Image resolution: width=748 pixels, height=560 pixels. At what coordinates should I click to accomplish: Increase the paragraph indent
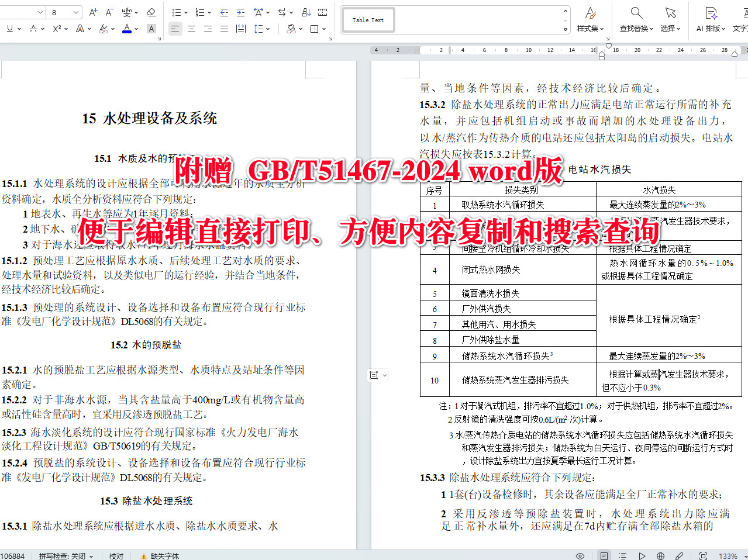pyautogui.click(x=240, y=12)
